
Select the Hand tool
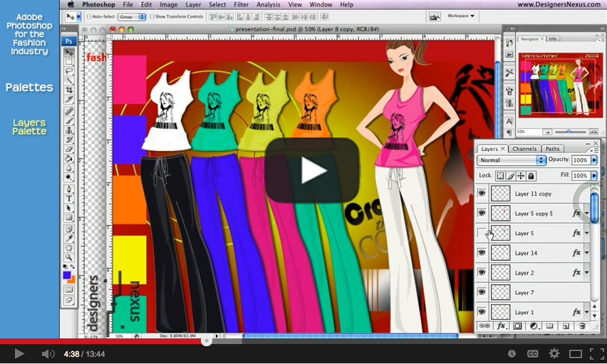tap(69, 248)
